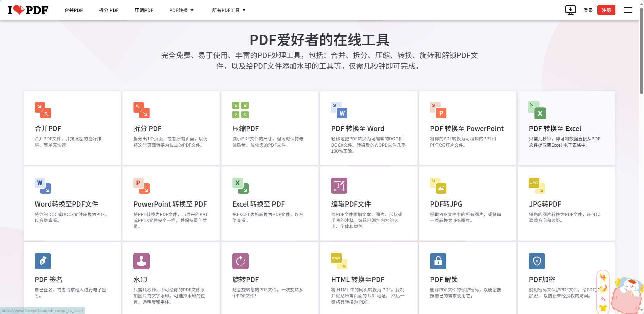644x314 pixels.
Task: Click the 编辑PDF文件 card title
Action: [351, 204]
